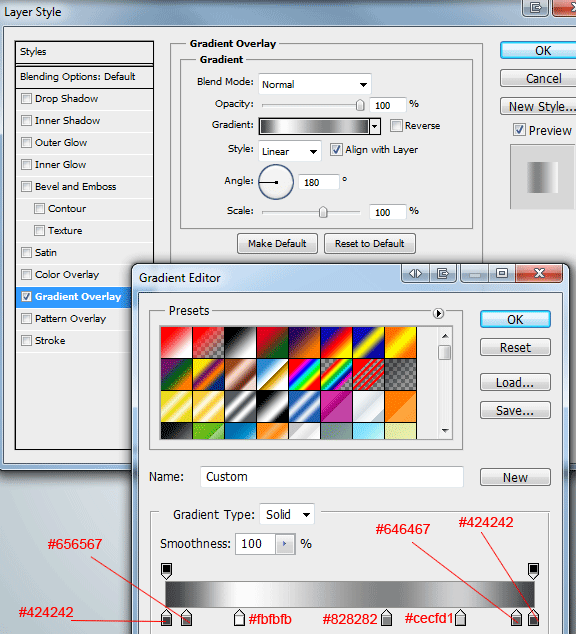Click the Opacity slider handle

point(360,105)
